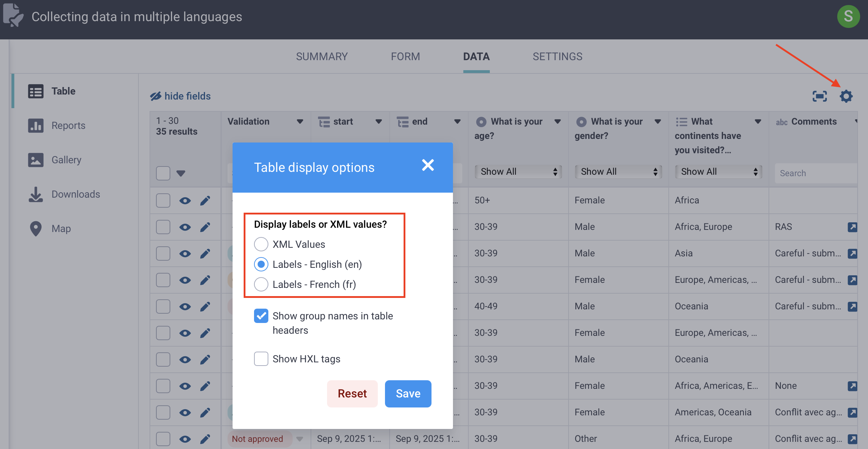This screenshot has height=449, width=868.
Task: Go to the Downloads section
Action: pos(75,194)
